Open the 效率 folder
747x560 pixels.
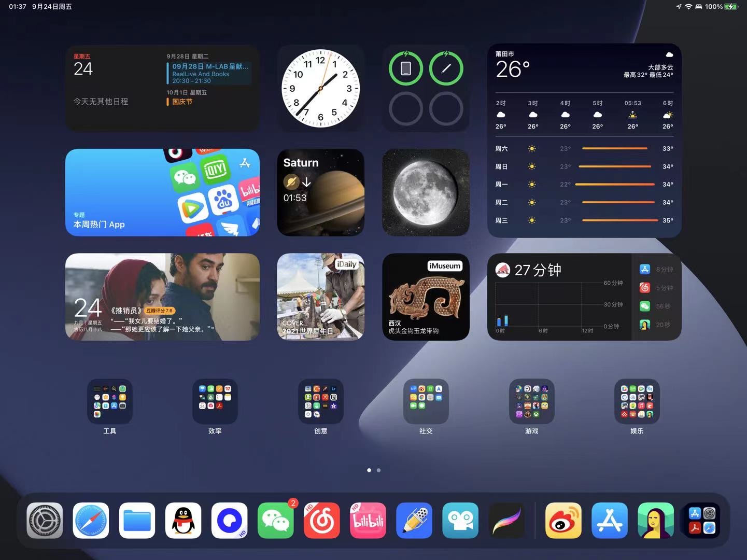tap(215, 401)
